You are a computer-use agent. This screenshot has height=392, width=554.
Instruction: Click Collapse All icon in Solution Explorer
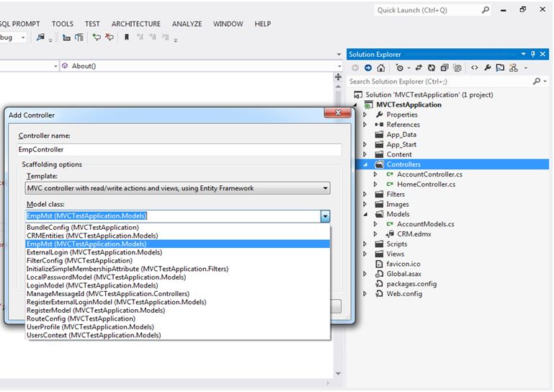click(x=443, y=68)
